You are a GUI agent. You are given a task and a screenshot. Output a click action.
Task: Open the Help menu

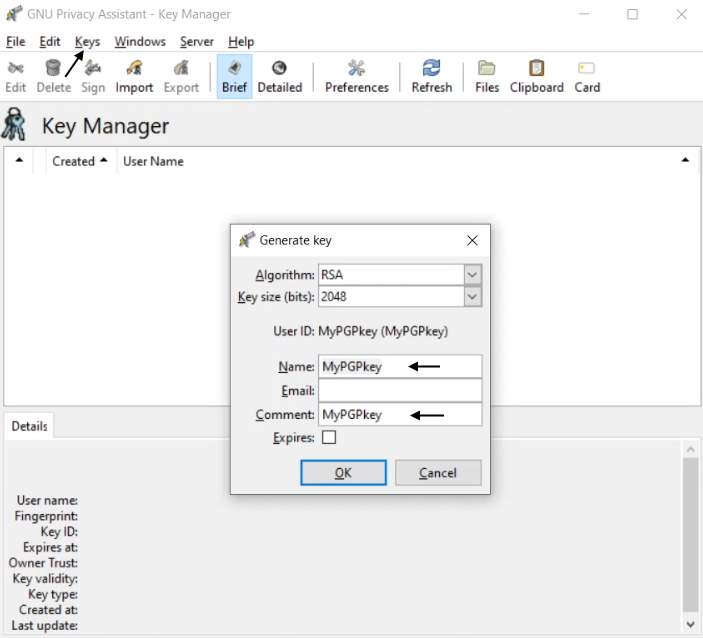click(x=241, y=42)
